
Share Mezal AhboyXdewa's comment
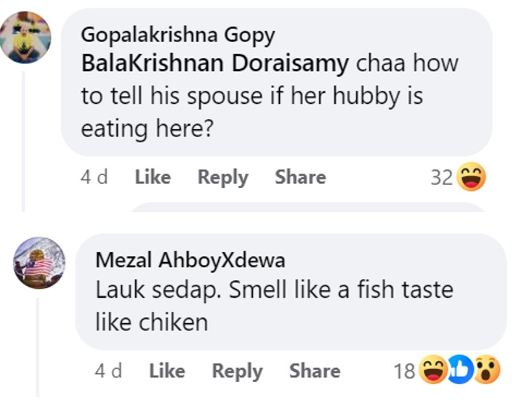pos(315,371)
